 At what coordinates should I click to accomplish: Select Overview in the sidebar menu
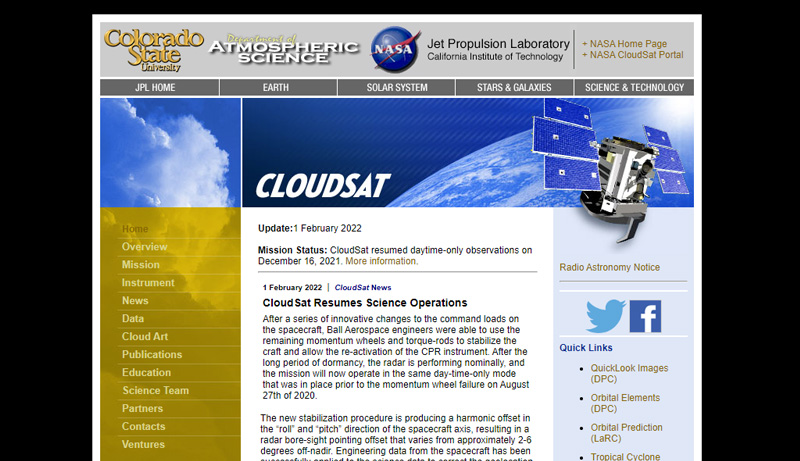click(x=144, y=247)
